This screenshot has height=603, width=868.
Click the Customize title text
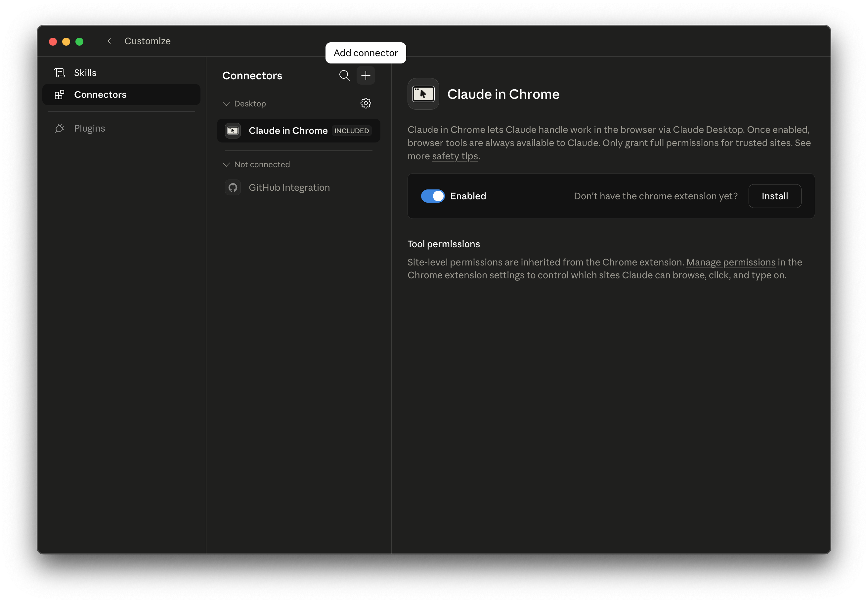148,41
